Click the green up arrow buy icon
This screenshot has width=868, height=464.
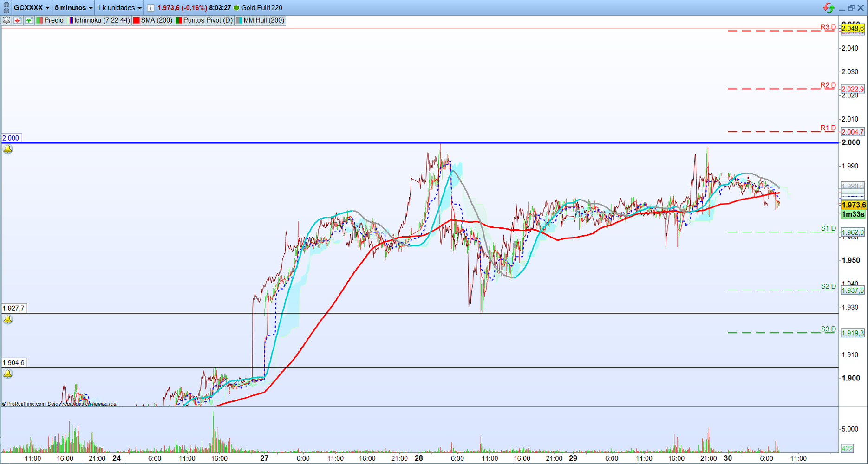point(29,20)
